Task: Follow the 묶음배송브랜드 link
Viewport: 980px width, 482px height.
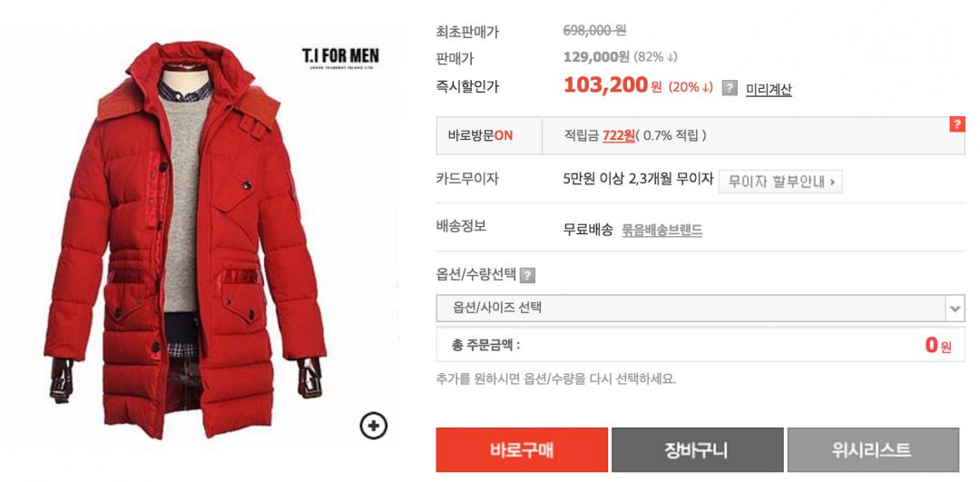Action: 661,231
